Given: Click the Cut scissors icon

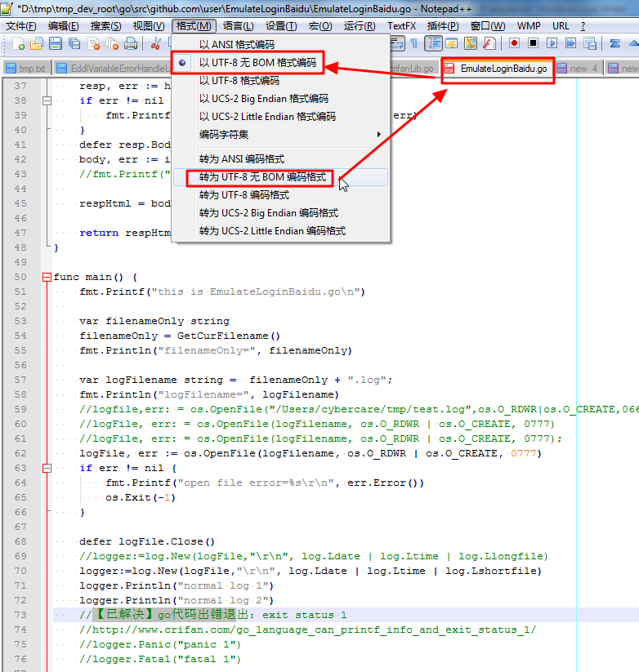Looking at the screenshot, I should pyautogui.click(x=155, y=44).
